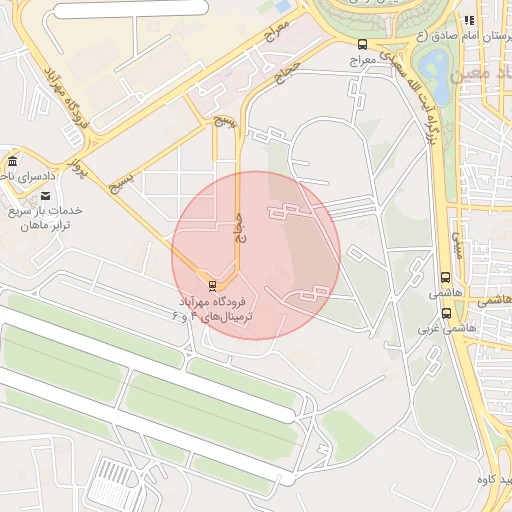Image resolution: width=512 pixels, height=512 pixels.
Task: Click the striped parking lot near bottom left
Action: pyautogui.click(x=117, y=484)
